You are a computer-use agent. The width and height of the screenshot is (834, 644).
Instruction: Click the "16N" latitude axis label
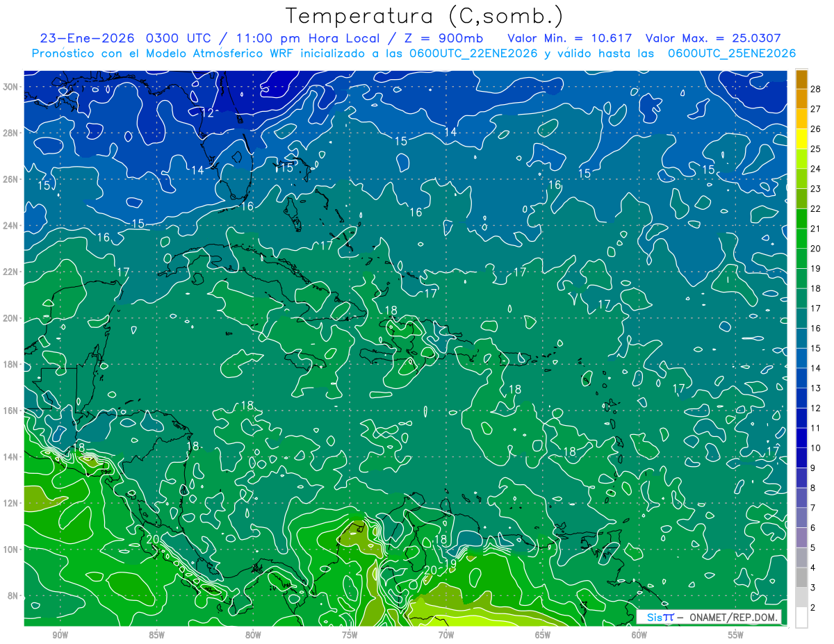[12, 411]
